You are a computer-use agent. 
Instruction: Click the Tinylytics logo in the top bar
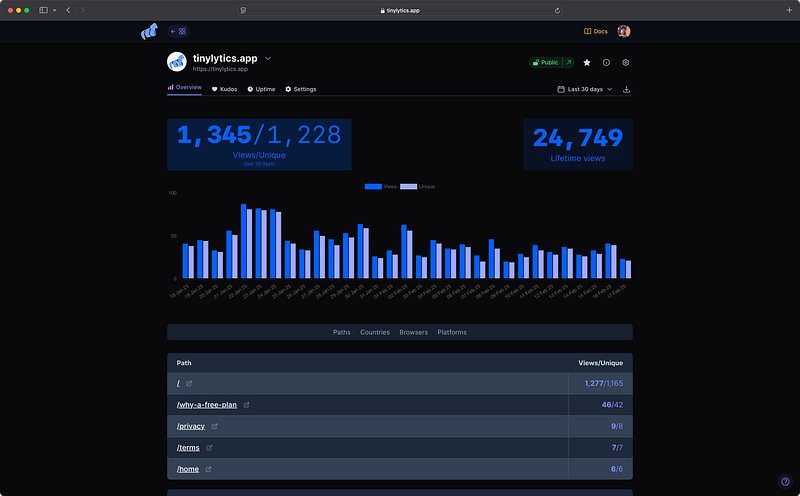[x=149, y=32]
